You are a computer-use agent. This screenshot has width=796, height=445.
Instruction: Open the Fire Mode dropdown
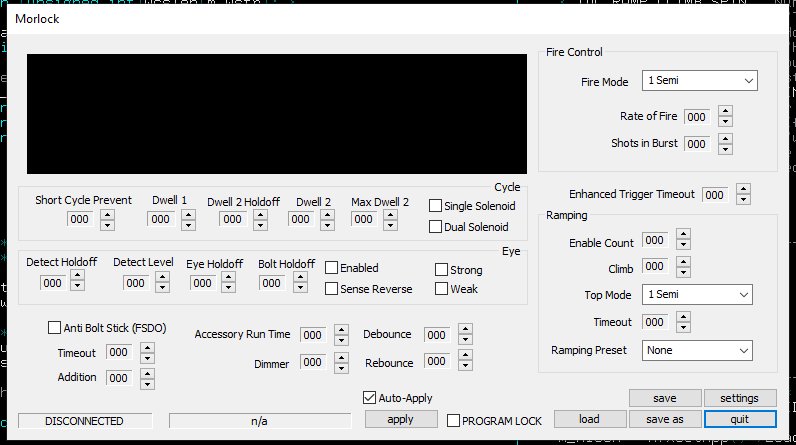pyautogui.click(x=700, y=81)
